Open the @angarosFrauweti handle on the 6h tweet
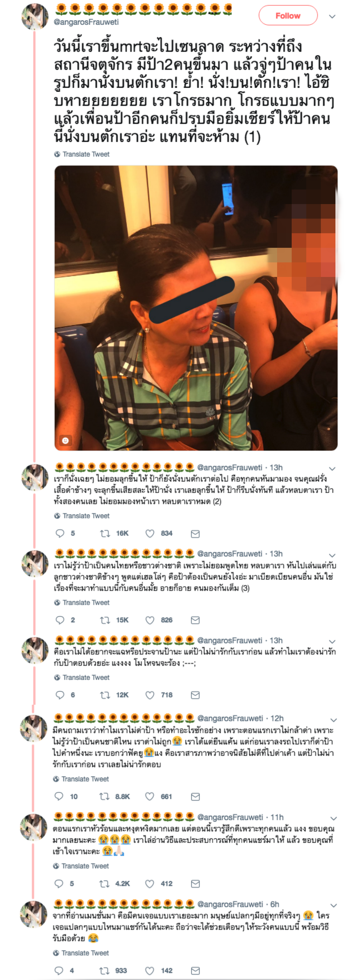The image size is (359, 980). pos(230,904)
